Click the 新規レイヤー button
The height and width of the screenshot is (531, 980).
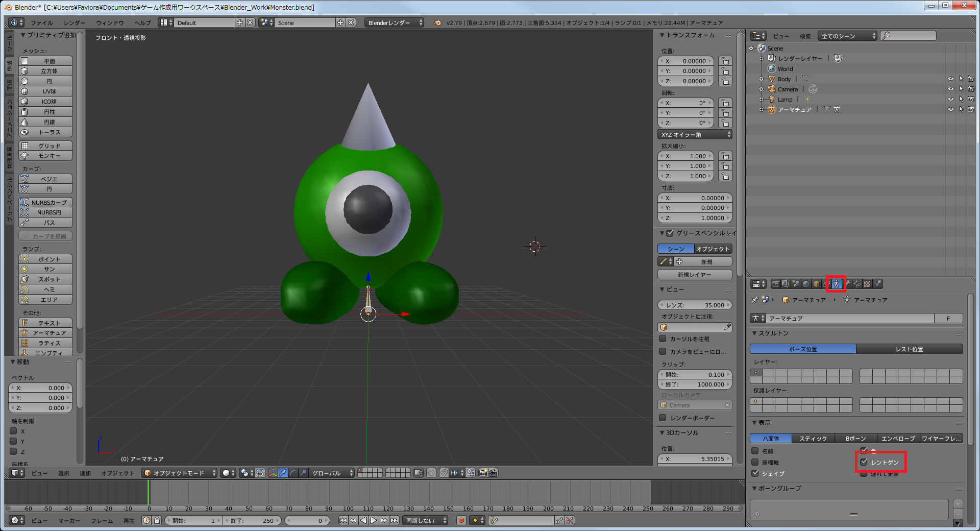(695, 275)
